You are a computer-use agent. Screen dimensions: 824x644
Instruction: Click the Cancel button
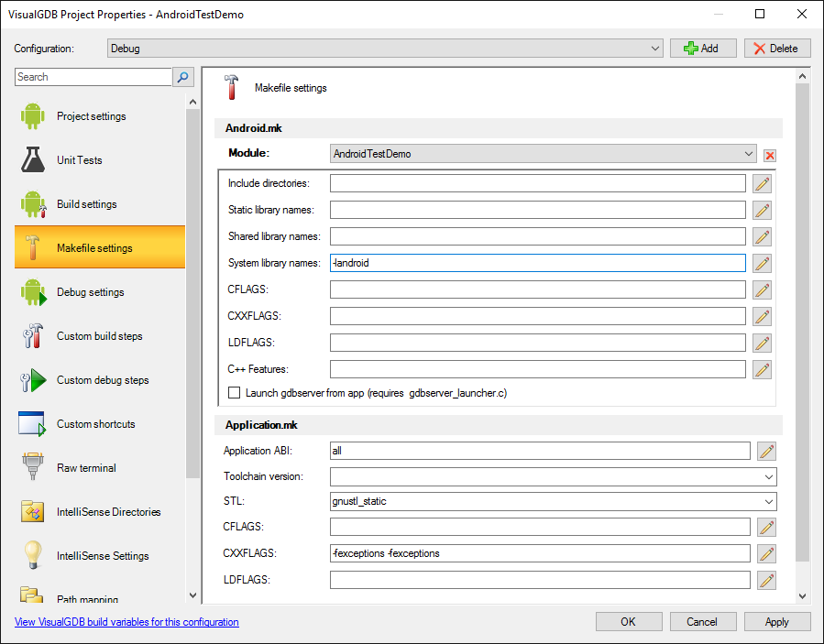[x=703, y=622]
